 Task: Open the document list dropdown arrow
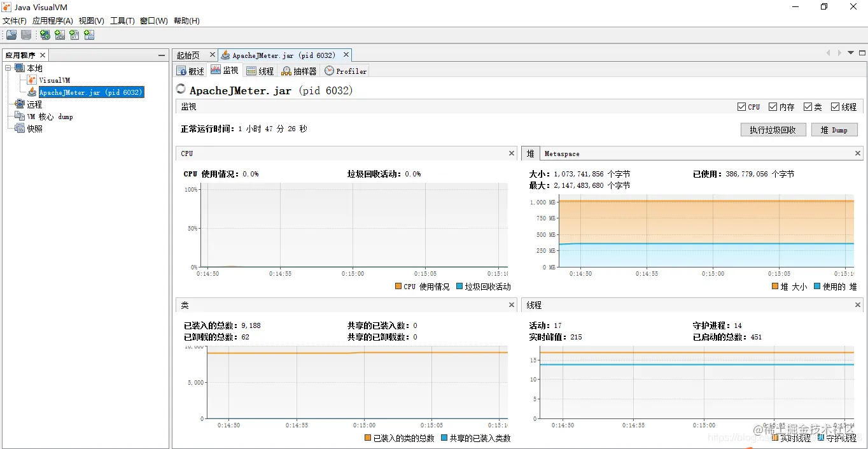click(851, 53)
